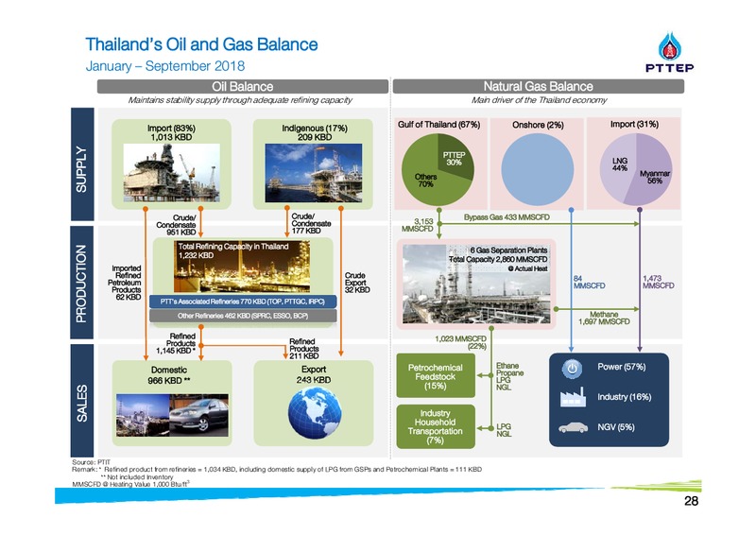Click the Refined Products 211 KBD label
The image size is (756, 535).
click(303, 348)
